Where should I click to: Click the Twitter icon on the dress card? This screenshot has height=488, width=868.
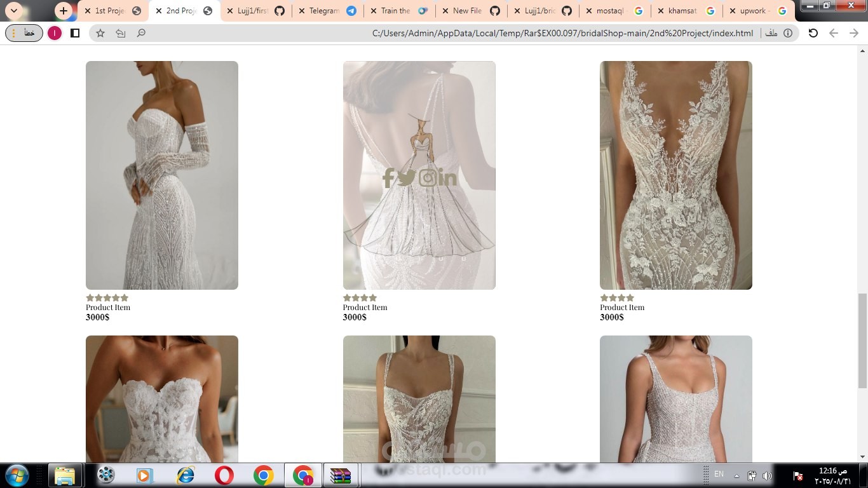pos(406,178)
